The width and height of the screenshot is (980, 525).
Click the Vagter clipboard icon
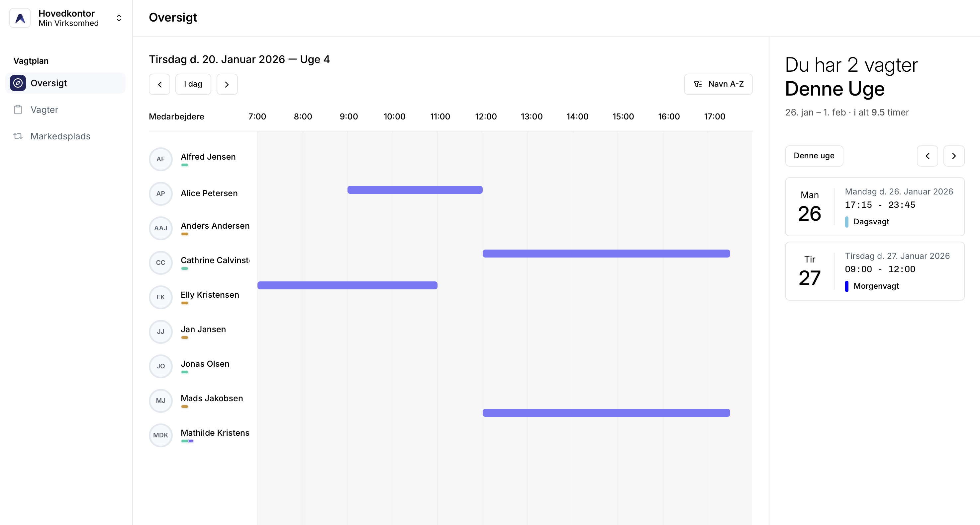[18, 110]
